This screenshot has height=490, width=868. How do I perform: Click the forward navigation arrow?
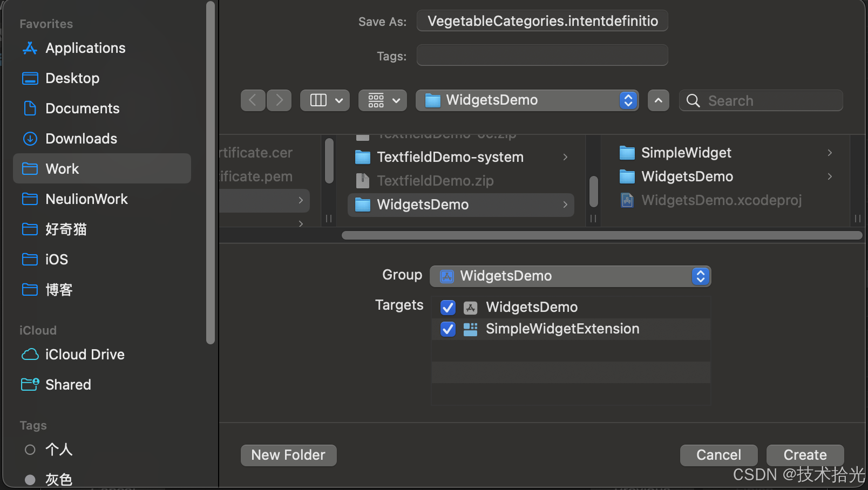pyautogui.click(x=279, y=100)
